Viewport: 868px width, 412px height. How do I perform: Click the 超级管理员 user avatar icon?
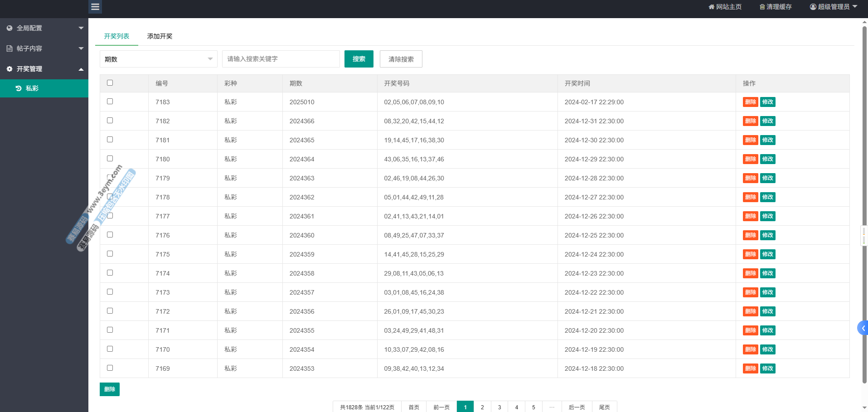click(813, 7)
